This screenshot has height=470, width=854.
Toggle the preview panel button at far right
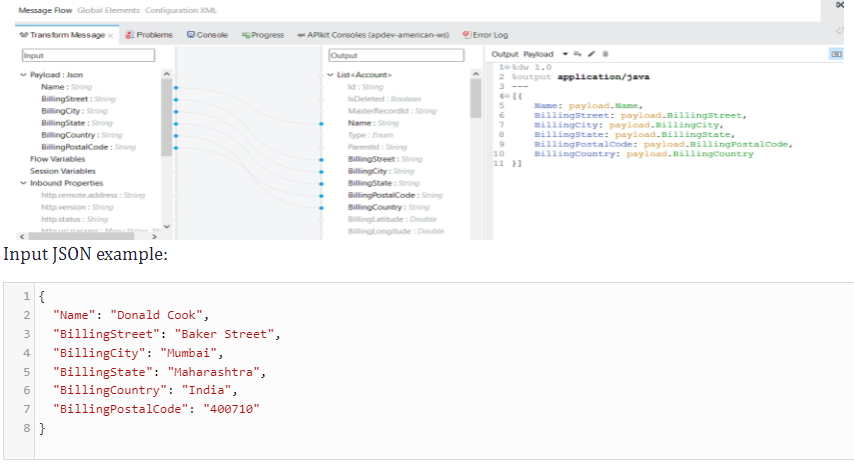pyautogui.click(x=836, y=54)
